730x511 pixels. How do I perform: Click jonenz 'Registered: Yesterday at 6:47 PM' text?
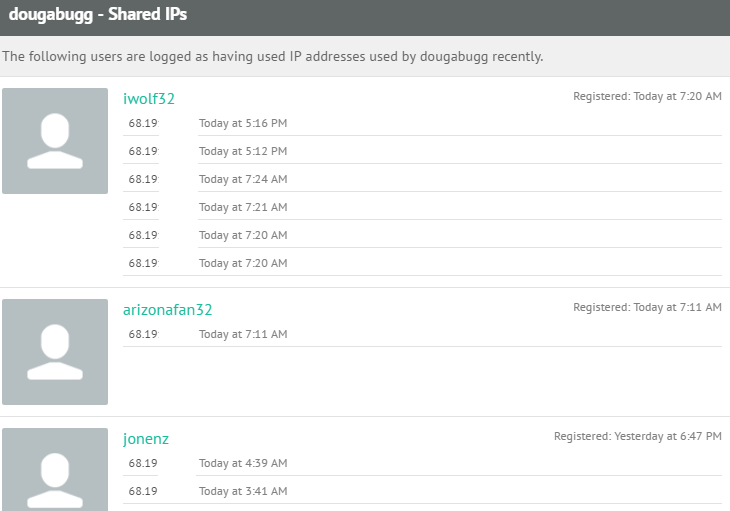(x=638, y=437)
